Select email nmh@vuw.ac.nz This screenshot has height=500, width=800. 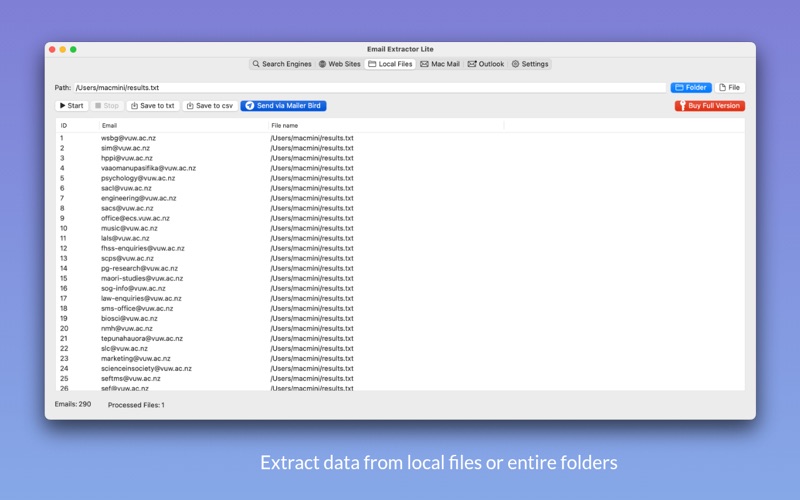[x=127, y=329]
